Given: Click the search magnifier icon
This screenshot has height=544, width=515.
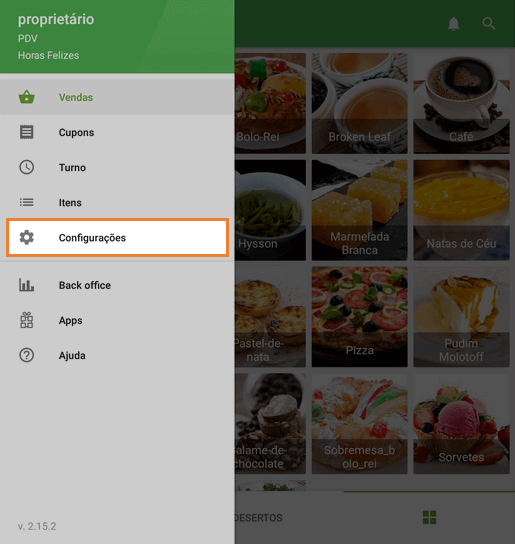Looking at the screenshot, I should coord(489,24).
